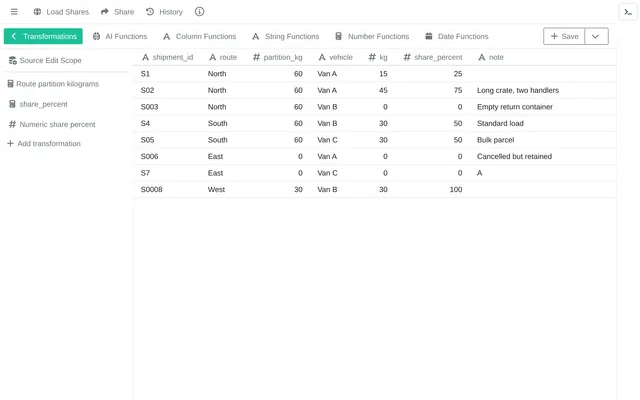Click the note column header

click(x=491, y=58)
